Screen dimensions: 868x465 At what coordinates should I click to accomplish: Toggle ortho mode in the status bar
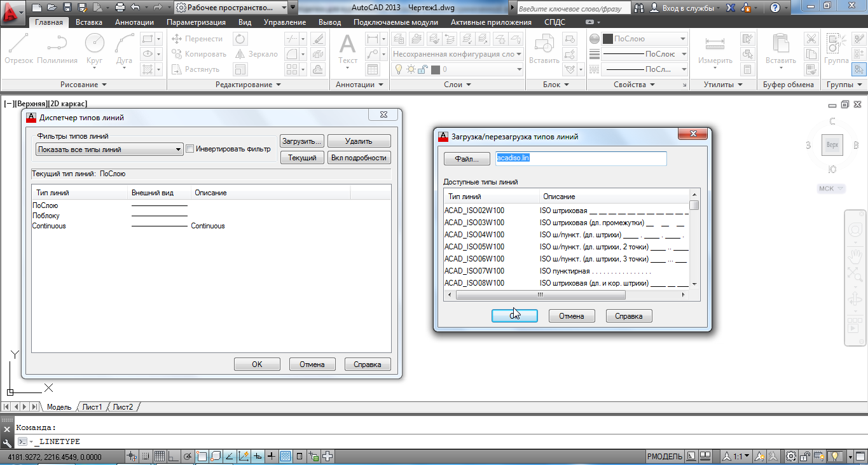[x=173, y=456]
